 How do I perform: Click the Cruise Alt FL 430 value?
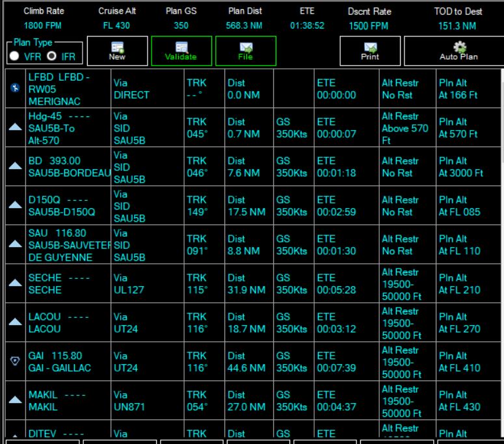pos(116,26)
